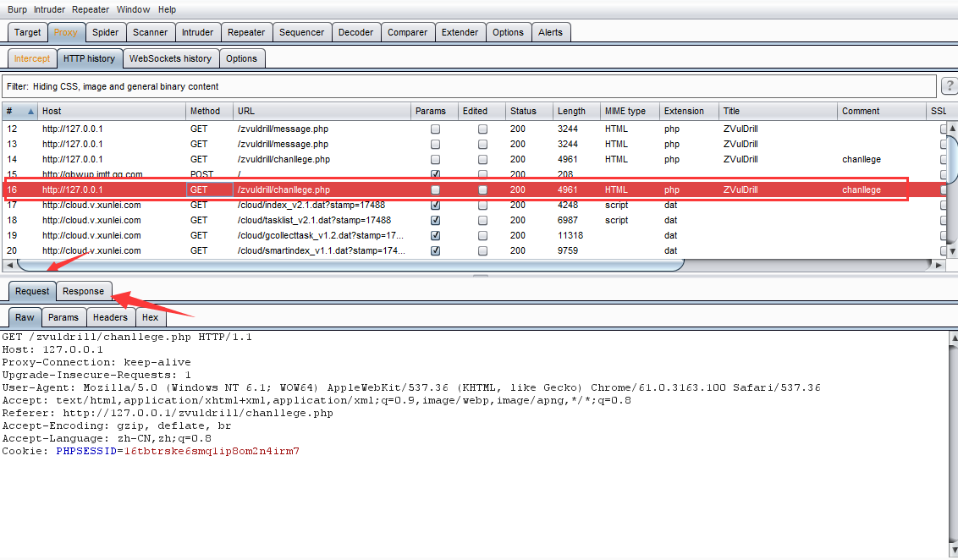Open the WebSockets history sub-tab
This screenshot has height=560, width=958.
pyautogui.click(x=170, y=58)
